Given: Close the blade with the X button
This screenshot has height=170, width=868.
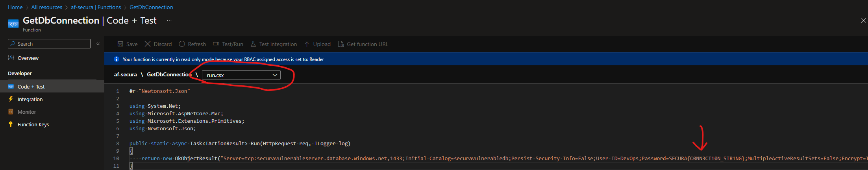Looking at the screenshot, I should coord(863,20).
